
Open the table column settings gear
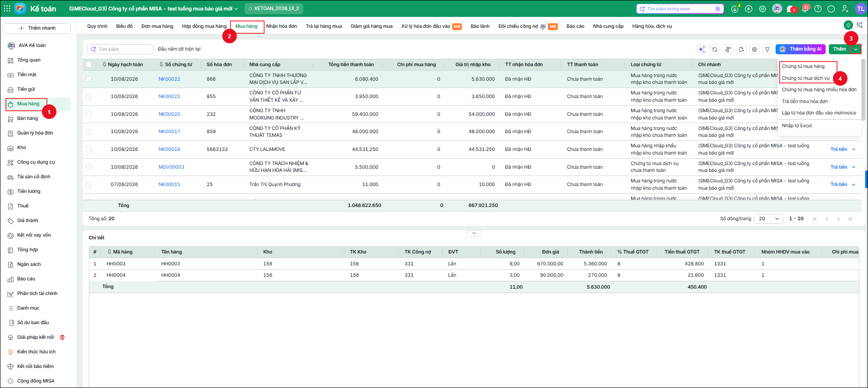755,49
